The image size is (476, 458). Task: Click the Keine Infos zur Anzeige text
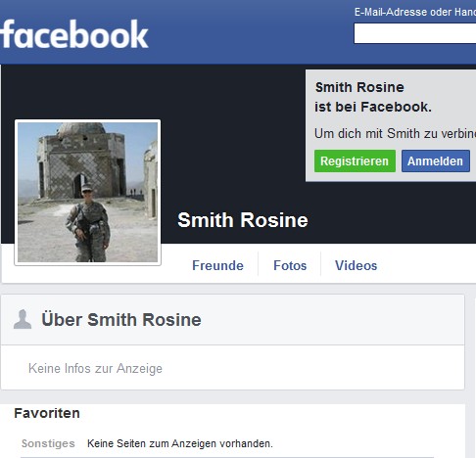coord(95,369)
